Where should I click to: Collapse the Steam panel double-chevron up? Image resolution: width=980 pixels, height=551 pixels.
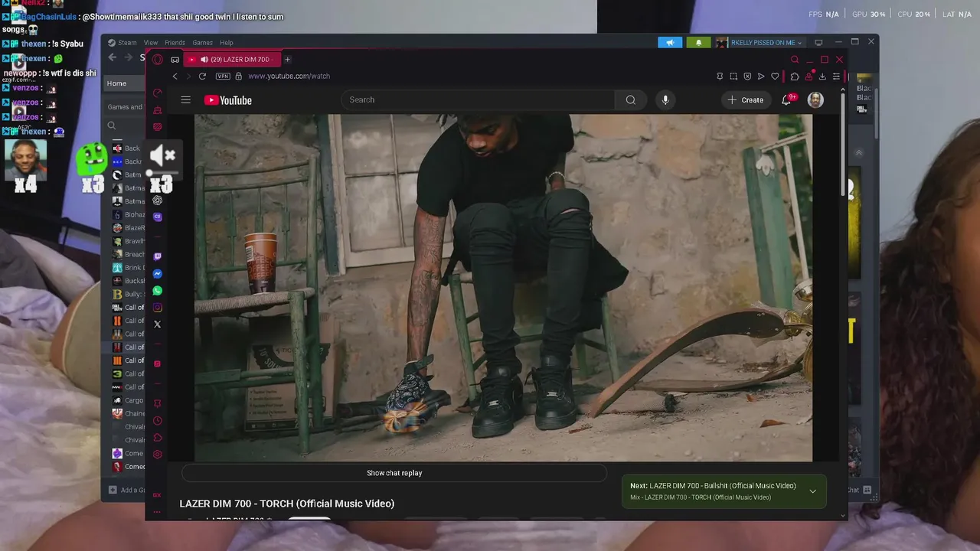click(858, 153)
